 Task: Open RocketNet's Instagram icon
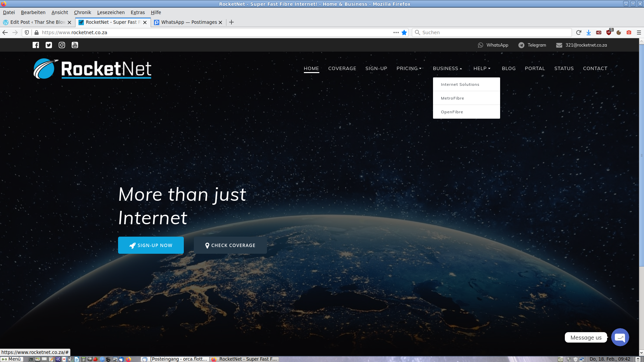[62, 45]
